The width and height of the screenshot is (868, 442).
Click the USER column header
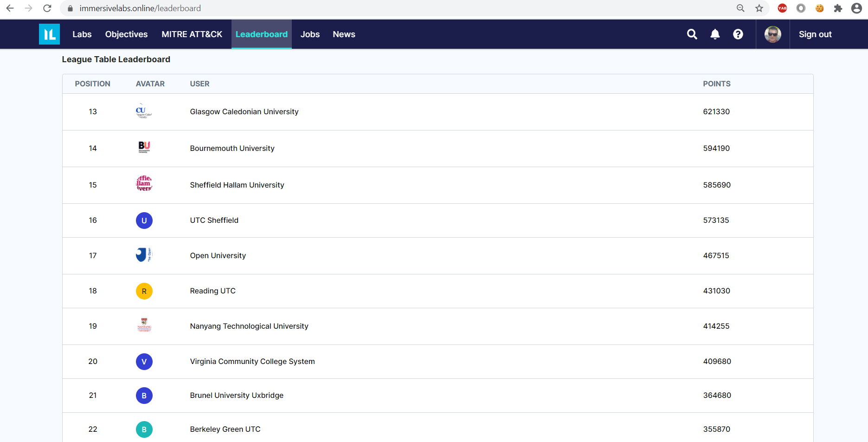[x=199, y=84]
